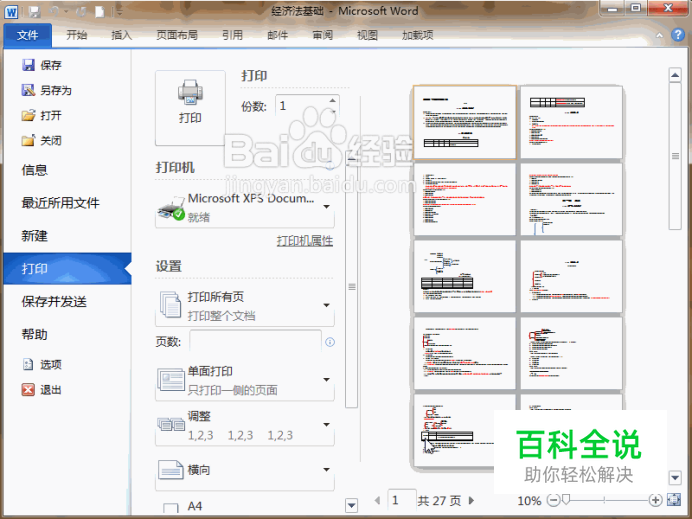Click the settings pane scroll down arrow
The width and height of the screenshot is (692, 519).
[x=351, y=505]
